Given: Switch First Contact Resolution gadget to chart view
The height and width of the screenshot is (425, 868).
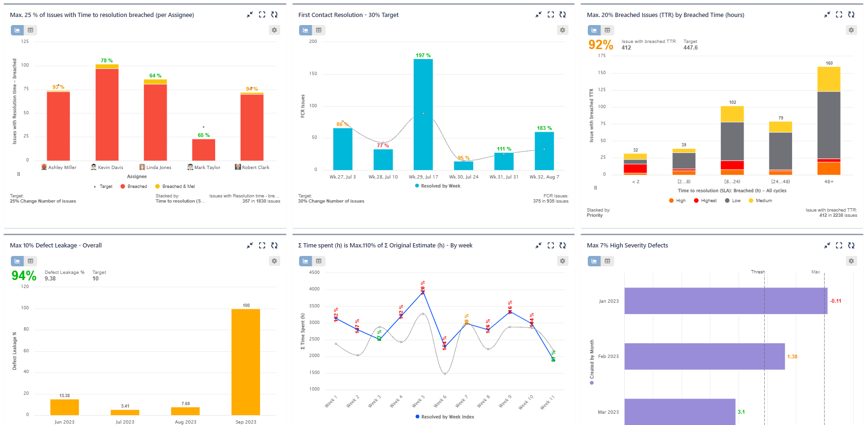Looking at the screenshot, I should [x=306, y=30].
